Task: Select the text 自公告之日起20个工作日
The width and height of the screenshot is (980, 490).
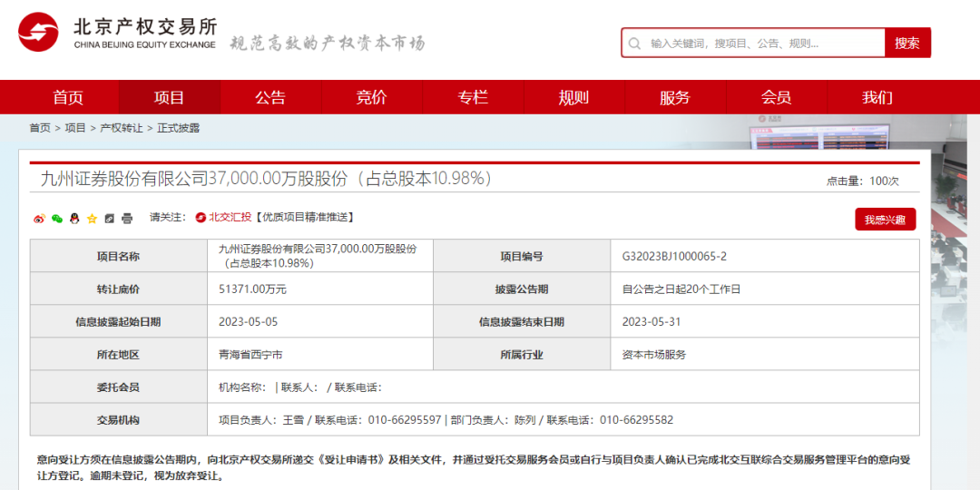Action: tap(681, 289)
